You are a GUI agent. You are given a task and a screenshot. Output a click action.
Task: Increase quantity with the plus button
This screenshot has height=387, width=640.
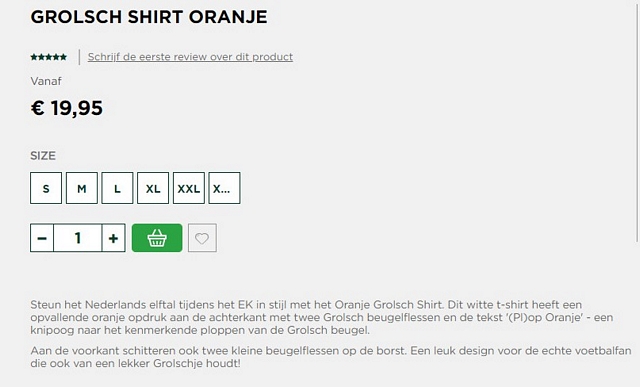[113, 238]
